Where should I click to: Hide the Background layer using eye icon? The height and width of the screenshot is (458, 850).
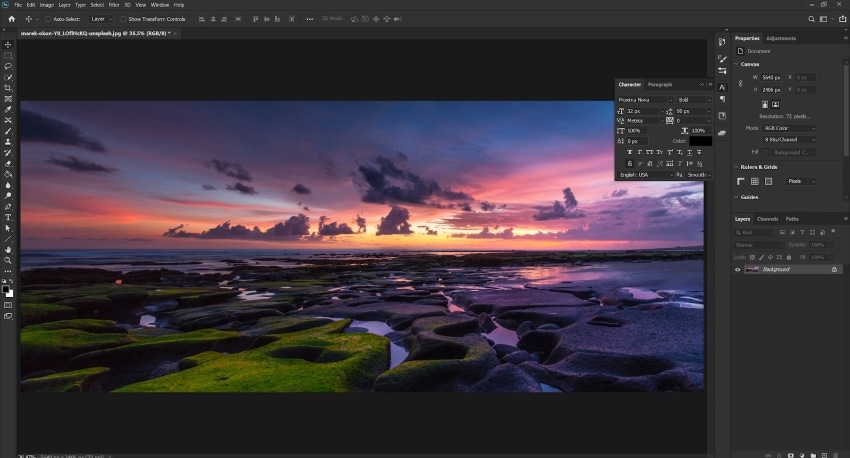tap(738, 269)
